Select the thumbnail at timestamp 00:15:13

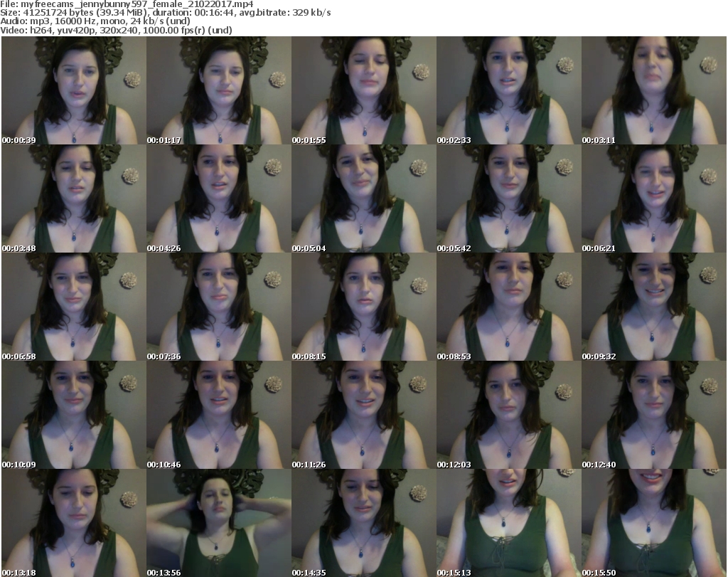point(509,523)
